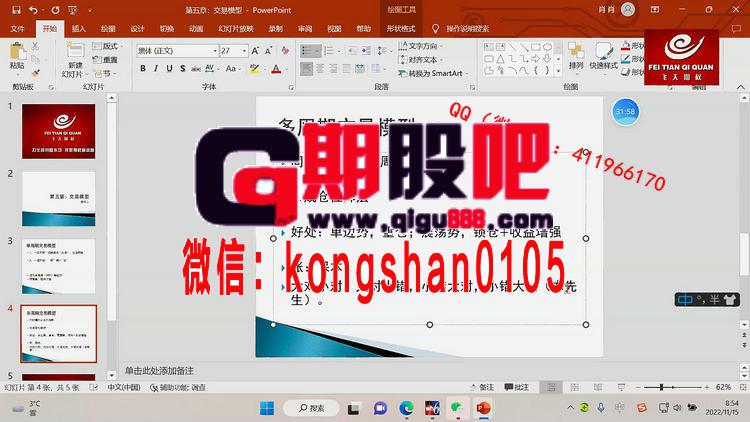Redo with the circular arrow icon
This screenshot has width=750, height=422.
click(x=55, y=10)
